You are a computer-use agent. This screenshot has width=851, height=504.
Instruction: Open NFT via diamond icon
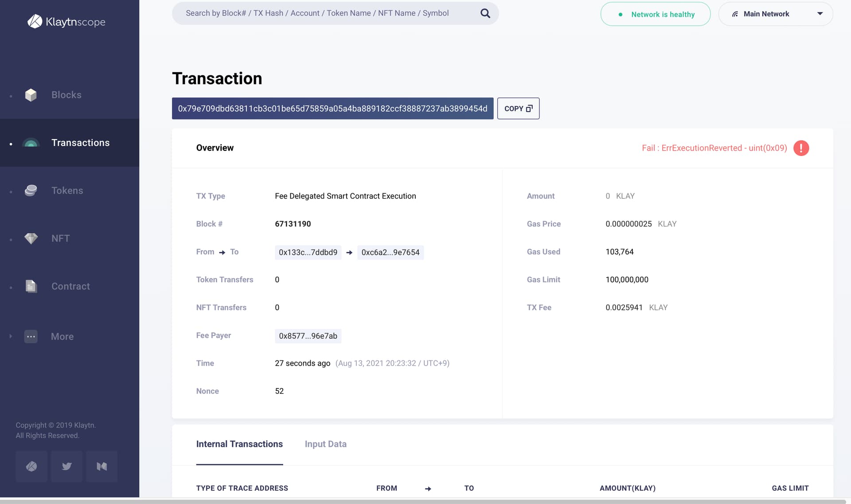(x=31, y=238)
